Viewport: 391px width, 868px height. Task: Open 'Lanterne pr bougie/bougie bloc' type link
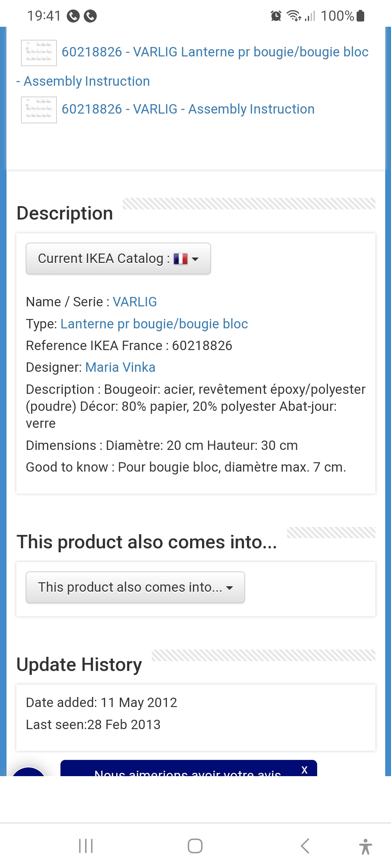coord(154,324)
